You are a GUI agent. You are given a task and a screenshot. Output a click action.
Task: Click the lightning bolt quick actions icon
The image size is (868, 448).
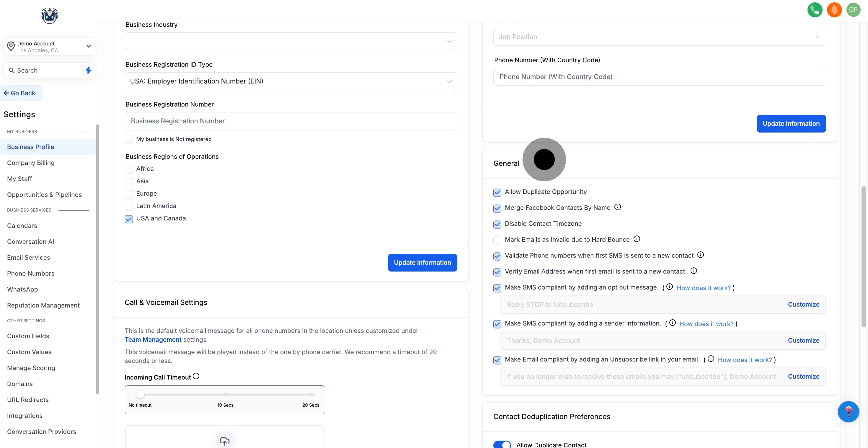pos(88,71)
